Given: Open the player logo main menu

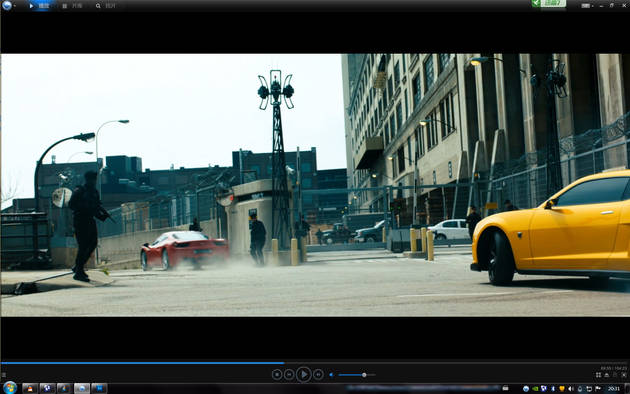Looking at the screenshot, I should click(7, 5).
